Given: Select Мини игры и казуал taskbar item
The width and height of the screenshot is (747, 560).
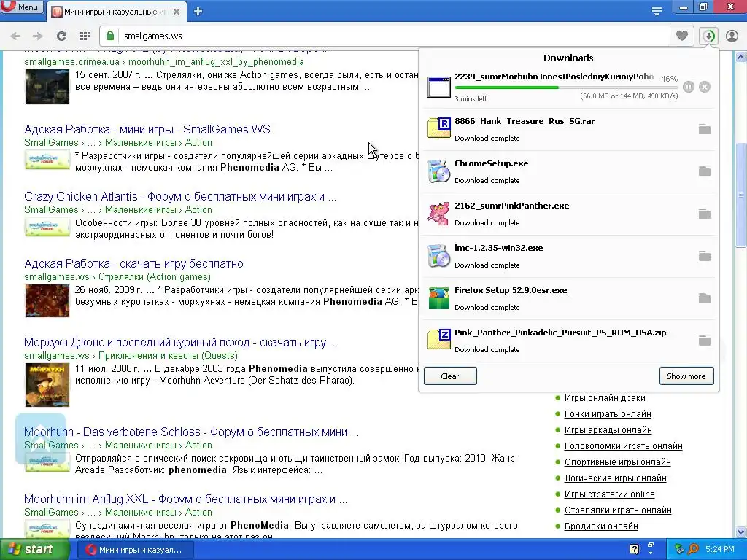Looking at the screenshot, I should pos(135,550).
